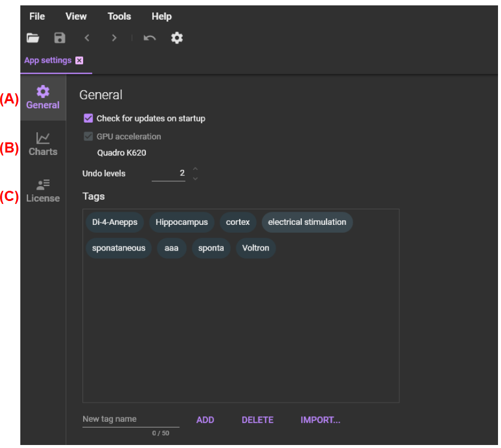Click the back arrow navigation icon
This screenshot has height=448, width=501.
[x=87, y=38]
